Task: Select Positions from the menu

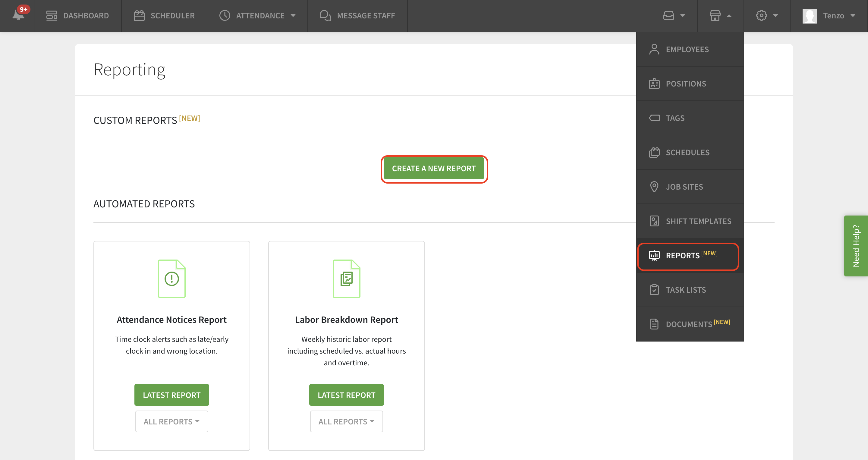Action: click(690, 83)
